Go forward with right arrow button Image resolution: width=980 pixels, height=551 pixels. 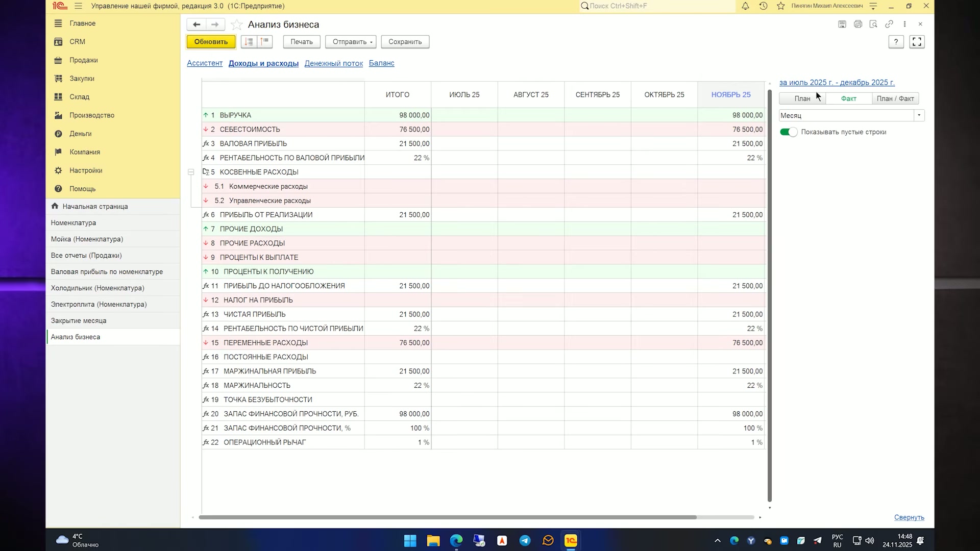click(x=215, y=24)
